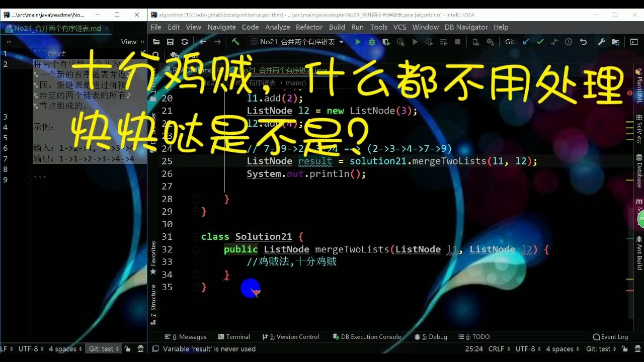The width and height of the screenshot is (644, 362).
Task: Open the Refactor menu
Action: coord(308,27)
